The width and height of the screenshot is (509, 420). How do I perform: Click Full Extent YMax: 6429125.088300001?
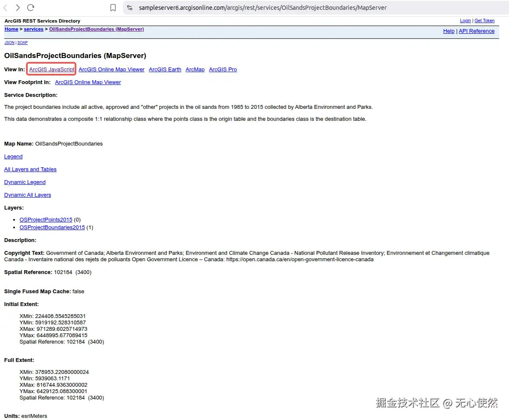coord(53,391)
